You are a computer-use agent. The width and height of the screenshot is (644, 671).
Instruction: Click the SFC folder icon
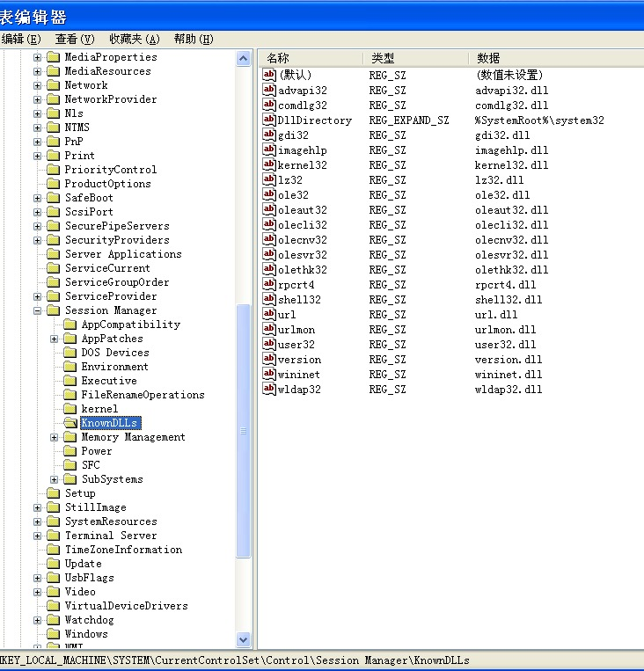[70, 465]
